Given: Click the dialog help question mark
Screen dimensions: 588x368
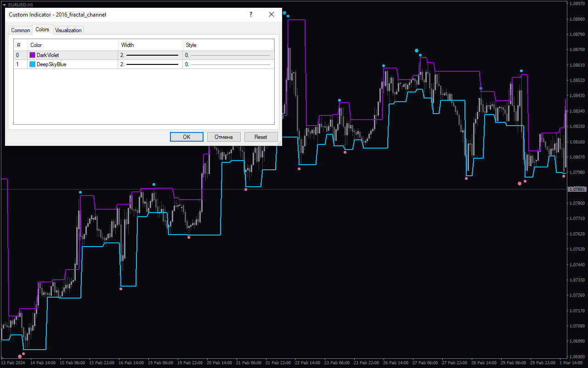Looking at the screenshot, I should [250, 14].
